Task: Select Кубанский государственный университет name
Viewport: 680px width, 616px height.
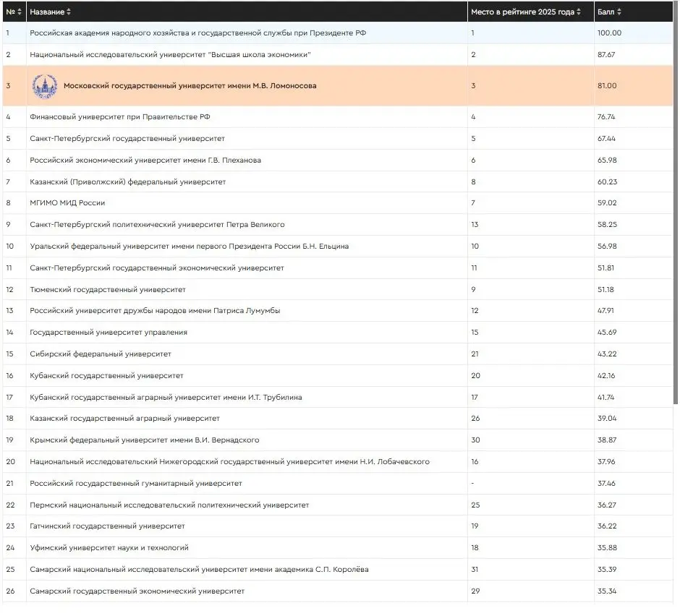Action: click(x=106, y=376)
